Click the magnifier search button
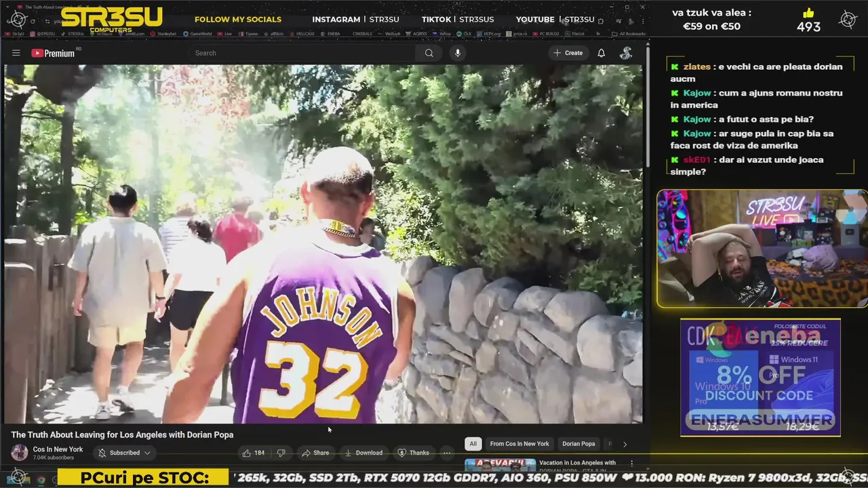Screen dimensions: 868x488 (429, 53)
